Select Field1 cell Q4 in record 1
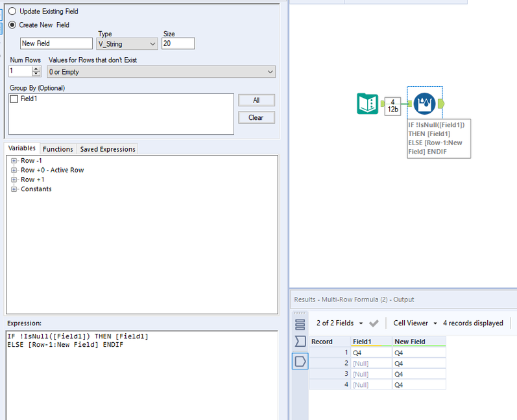 (371, 353)
